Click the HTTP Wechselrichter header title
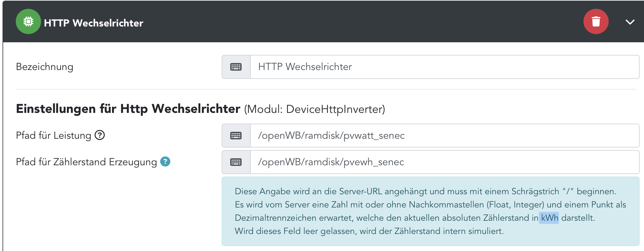 click(x=94, y=23)
